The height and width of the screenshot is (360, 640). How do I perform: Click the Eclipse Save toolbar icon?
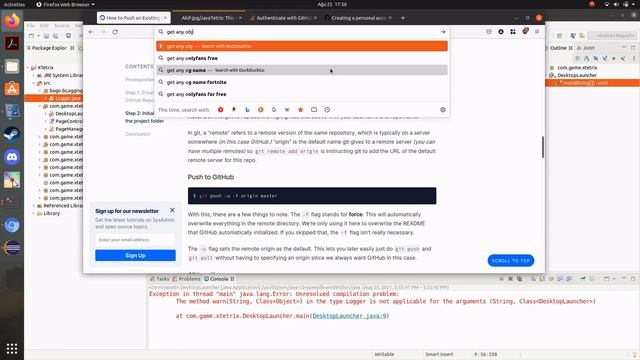(47, 36)
